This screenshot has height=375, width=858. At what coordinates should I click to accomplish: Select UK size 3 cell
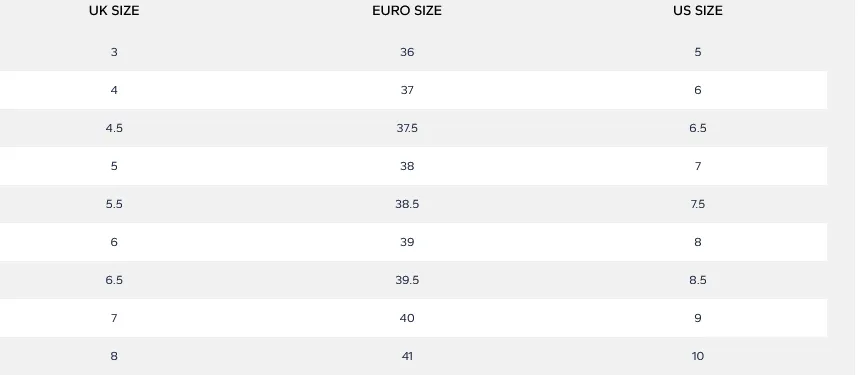(114, 52)
